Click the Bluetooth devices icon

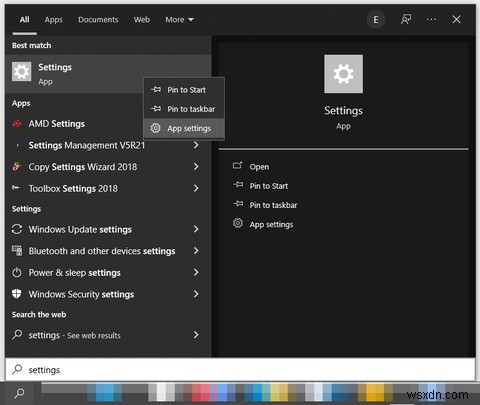17,250
